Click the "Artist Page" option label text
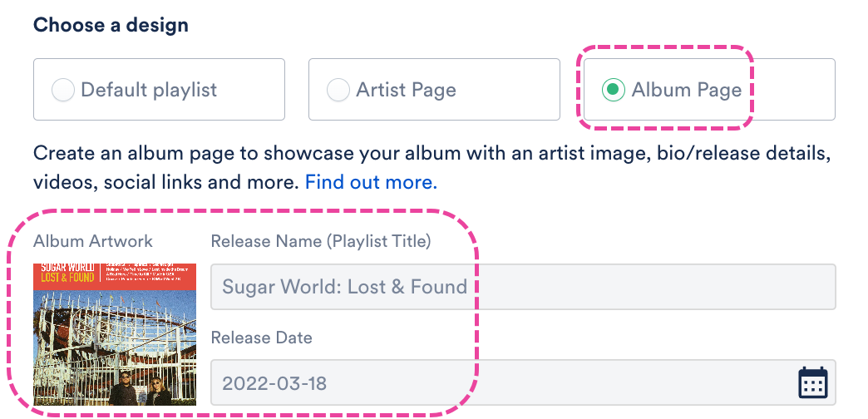Image resolution: width=868 pixels, height=419 pixels. (x=406, y=90)
